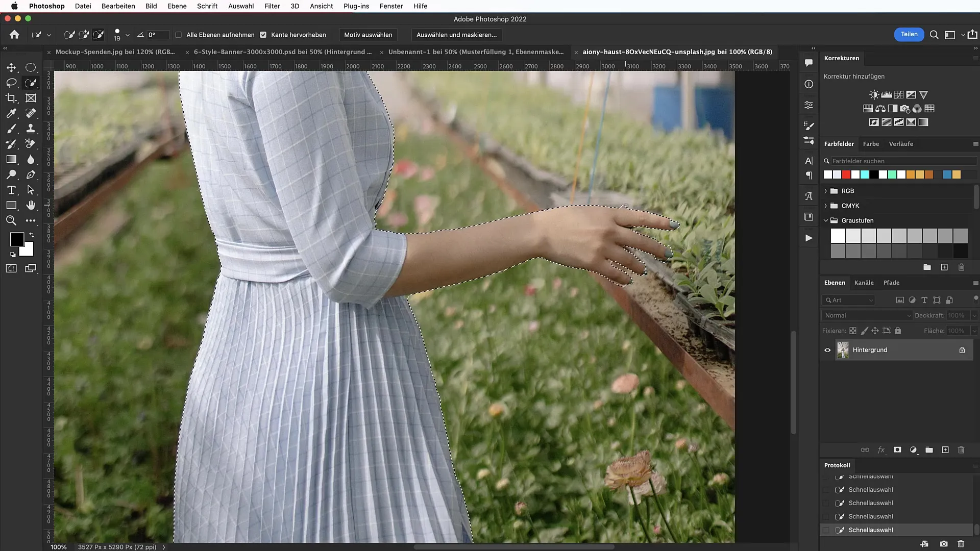Viewport: 980px width, 551px height.
Task: Click the Schnellauswahl history entry
Action: click(871, 530)
